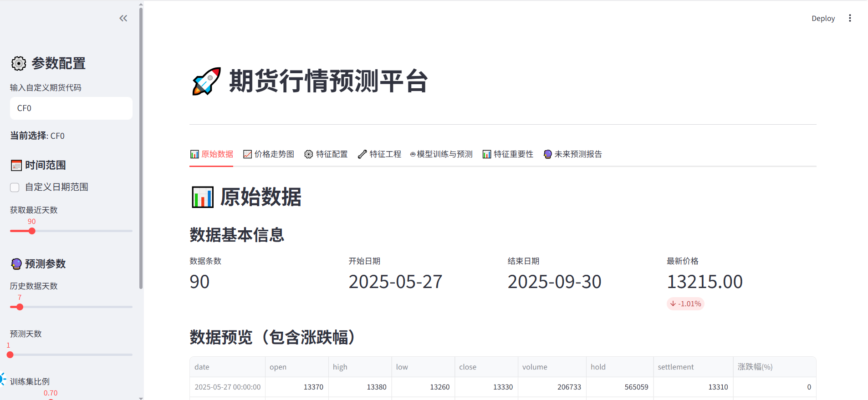This screenshot has width=868, height=400.
Task: Click the bar chart icon beside 原始数据 heading
Action: pyautogui.click(x=203, y=197)
